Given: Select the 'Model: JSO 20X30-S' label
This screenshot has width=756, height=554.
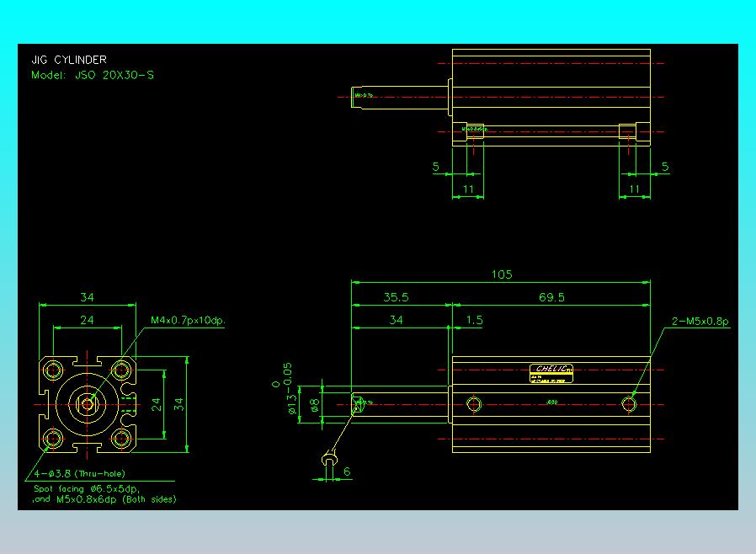Looking at the screenshot, I should point(93,75).
